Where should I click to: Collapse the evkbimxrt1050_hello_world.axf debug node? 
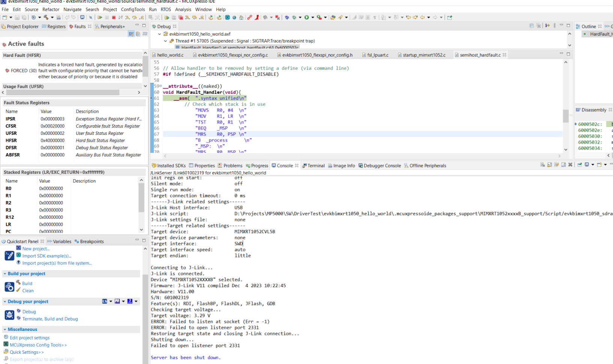(159, 34)
